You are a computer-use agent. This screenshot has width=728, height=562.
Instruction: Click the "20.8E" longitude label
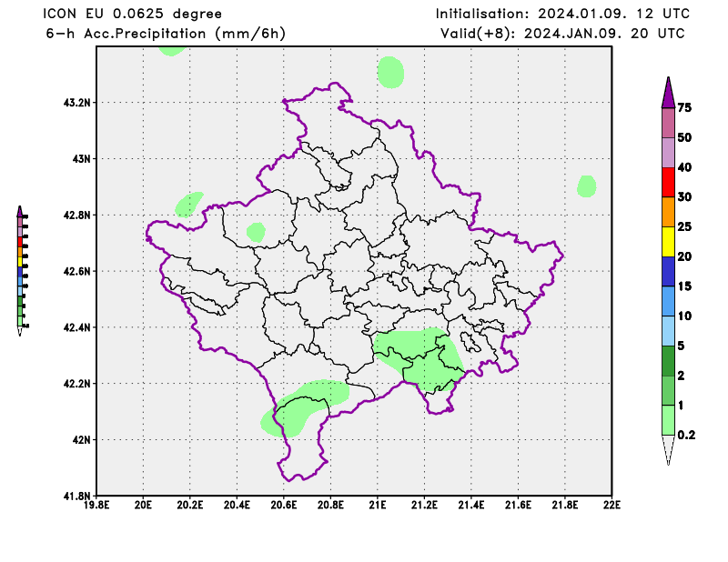pos(330,505)
